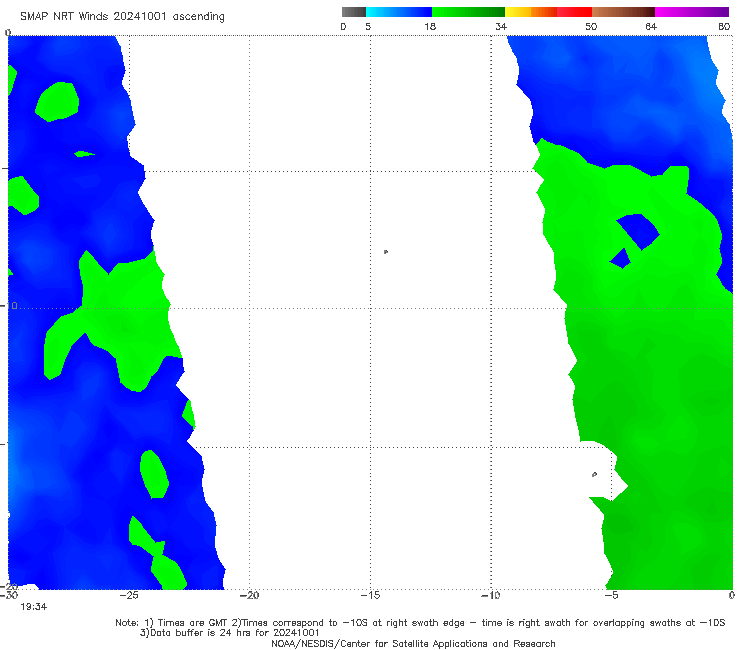Click the '50' color bar label

click(591, 27)
